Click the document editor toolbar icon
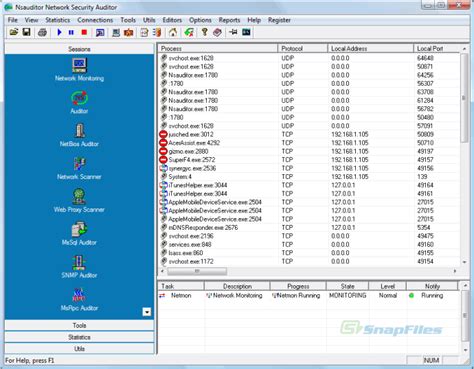 [144, 32]
